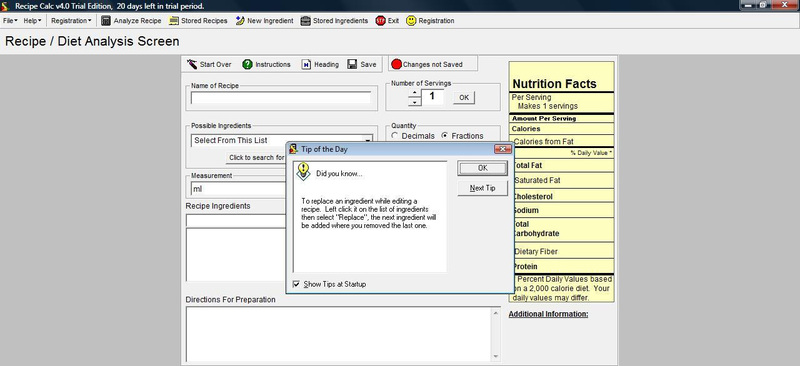This screenshot has height=366, width=800.
Task: Click the Recipe Calc app icon in the title bar
Action: 5,6
